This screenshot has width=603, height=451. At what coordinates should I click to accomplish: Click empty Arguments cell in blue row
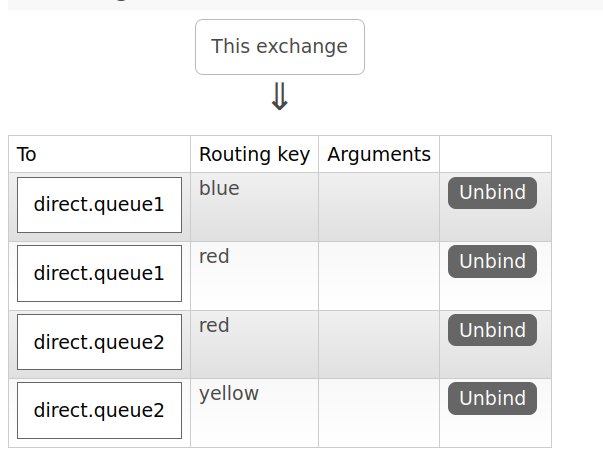379,207
